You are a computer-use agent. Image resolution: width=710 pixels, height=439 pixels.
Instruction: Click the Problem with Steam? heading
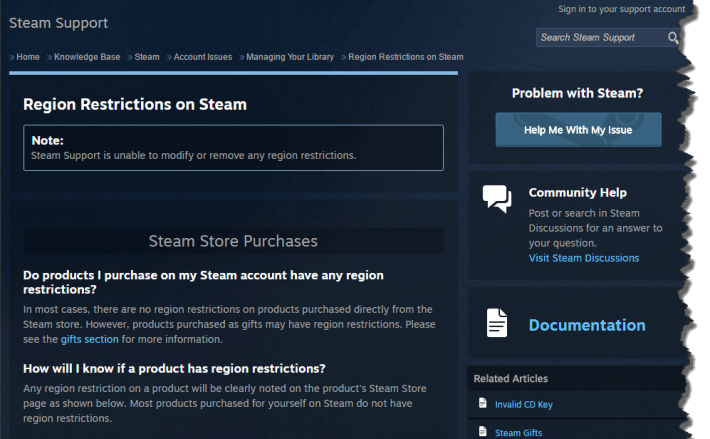pyautogui.click(x=577, y=93)
